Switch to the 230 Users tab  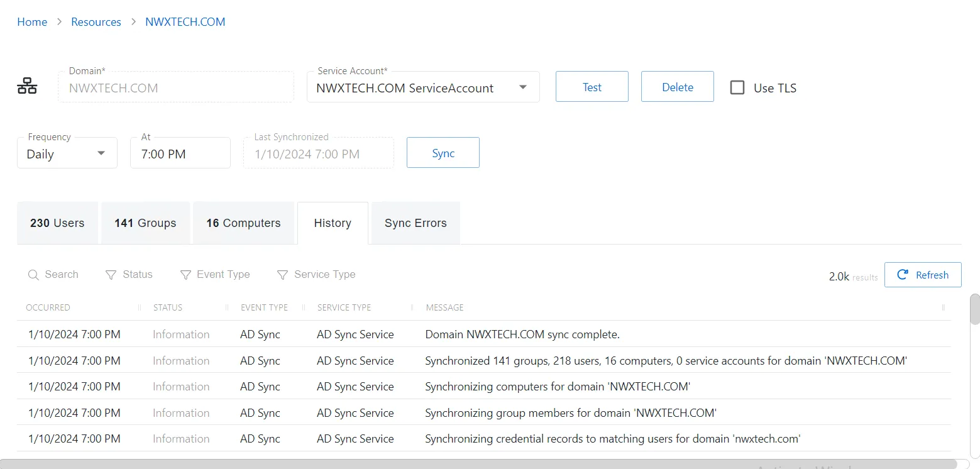(x=57, y=223)
